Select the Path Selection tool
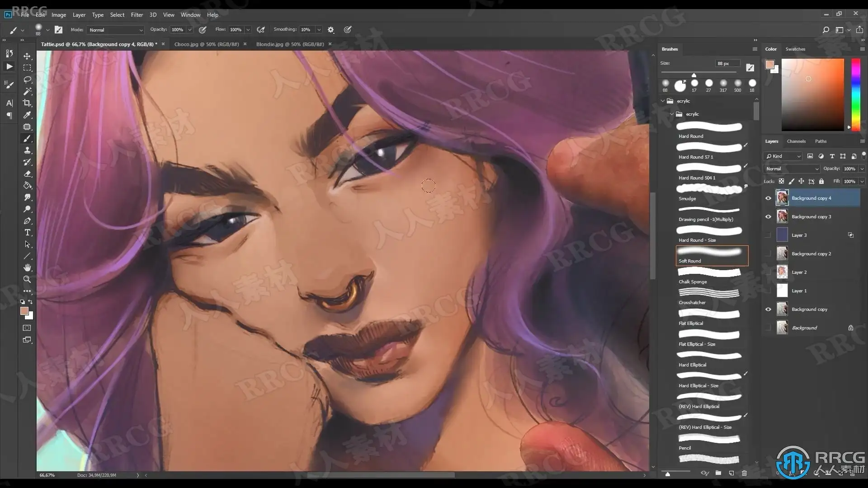 click(x=27, y=244)
